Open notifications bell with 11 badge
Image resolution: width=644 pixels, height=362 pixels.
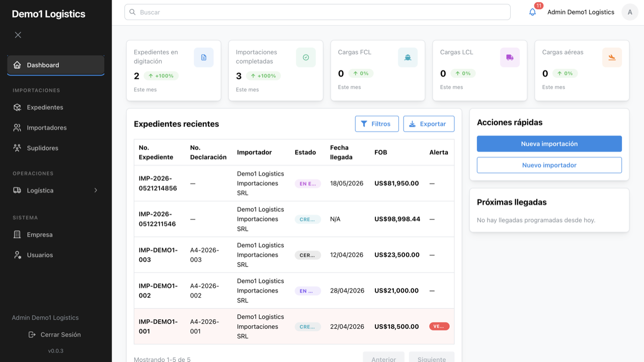click(x=532, y=12)
